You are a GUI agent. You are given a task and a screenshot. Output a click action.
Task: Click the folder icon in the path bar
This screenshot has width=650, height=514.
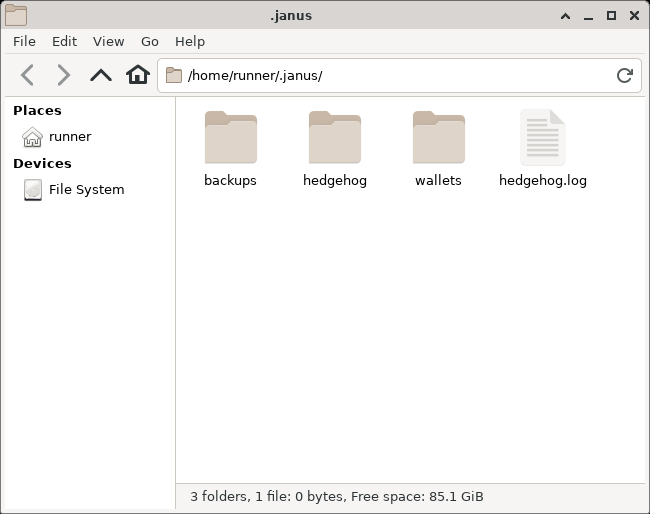(x=174, y=75)
